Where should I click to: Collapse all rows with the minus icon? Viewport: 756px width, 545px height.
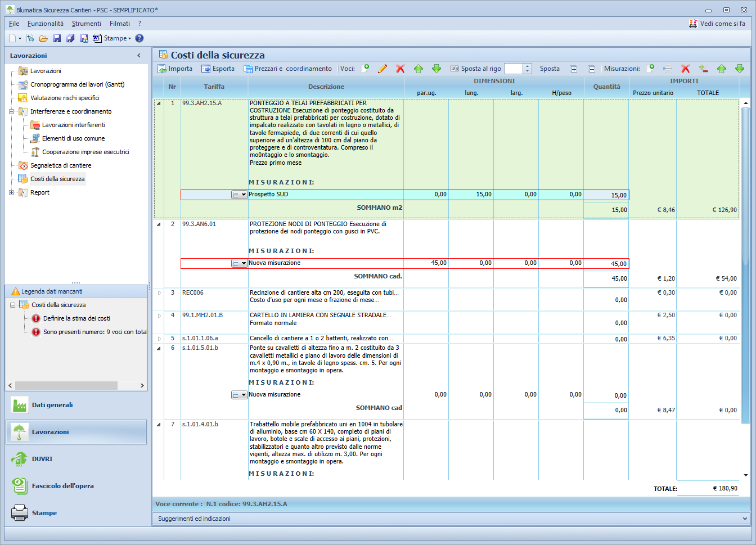(x=591, y=69)
